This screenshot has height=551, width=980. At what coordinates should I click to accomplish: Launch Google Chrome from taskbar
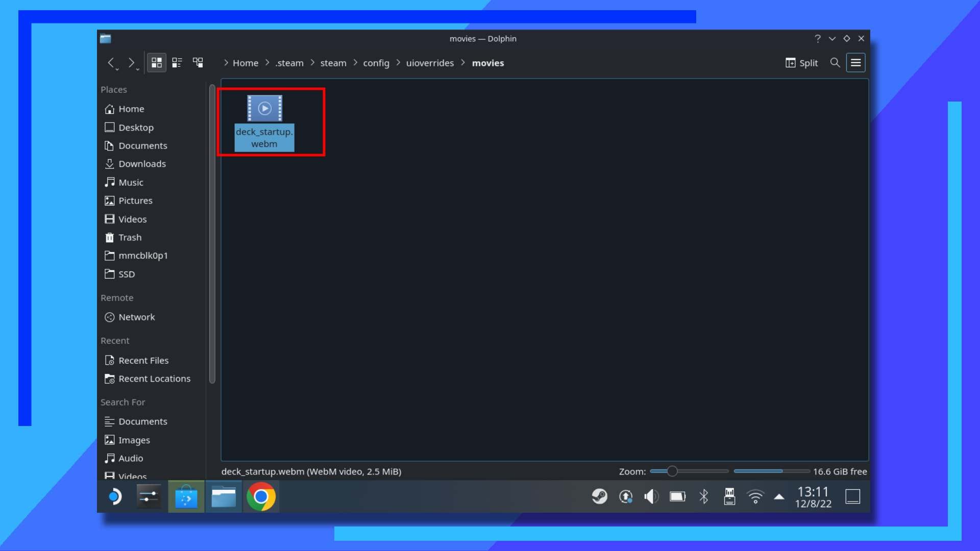pos(261,496)
